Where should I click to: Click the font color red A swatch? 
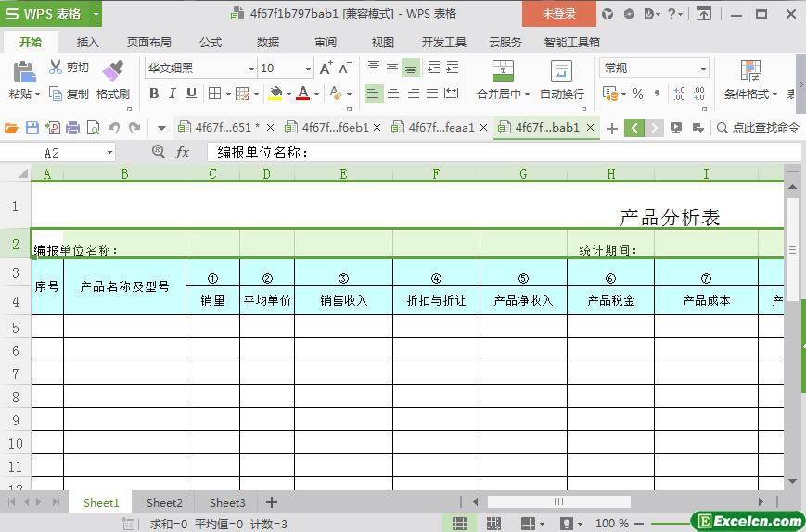(x=302, y=93)
